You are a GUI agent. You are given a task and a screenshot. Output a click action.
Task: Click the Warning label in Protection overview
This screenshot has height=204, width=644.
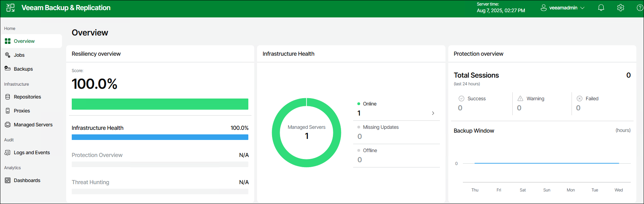[x=535, y=99]
